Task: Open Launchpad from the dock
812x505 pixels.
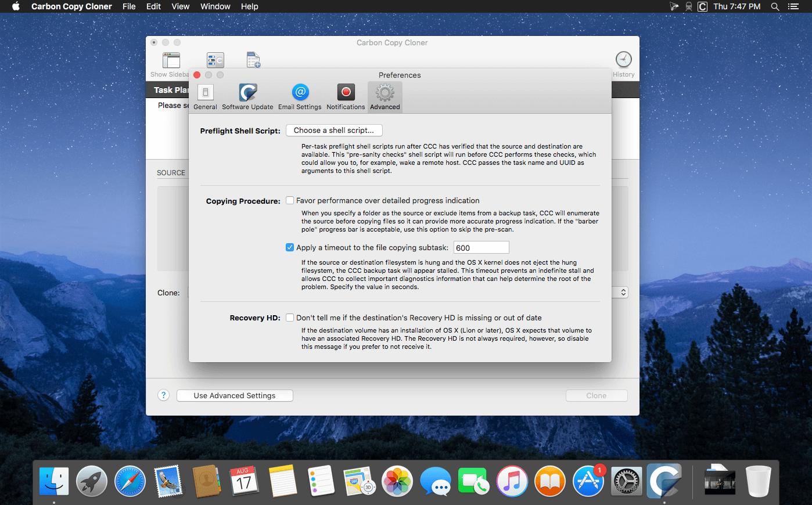Action: pyautogui.click(x=92, y=481)
